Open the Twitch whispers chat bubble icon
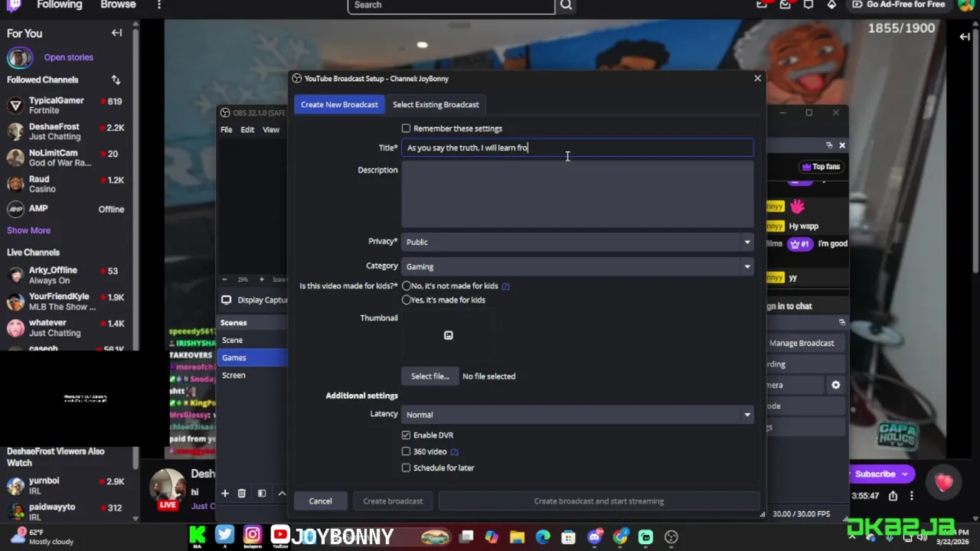This screenshot has width=980, height=551. [x=808, y=5]
